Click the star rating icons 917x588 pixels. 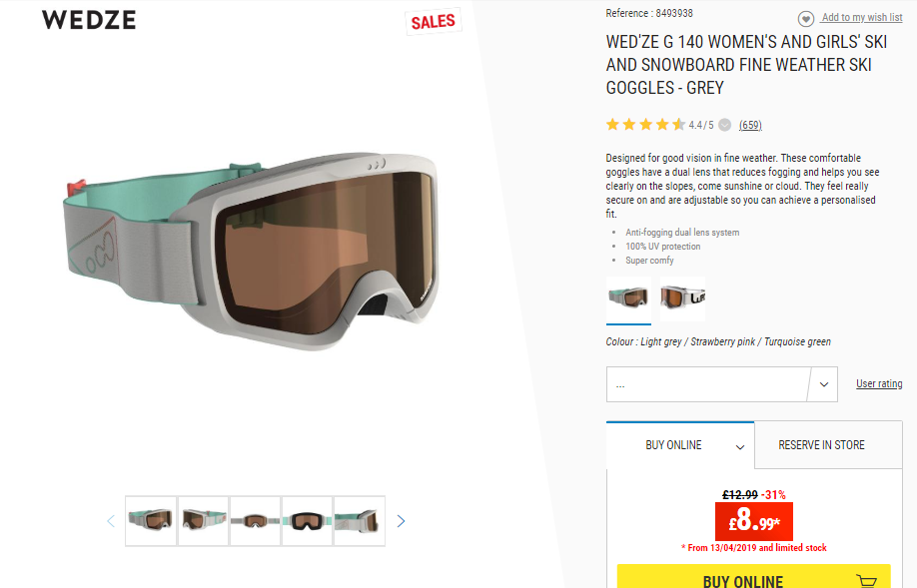coord(645,125)
